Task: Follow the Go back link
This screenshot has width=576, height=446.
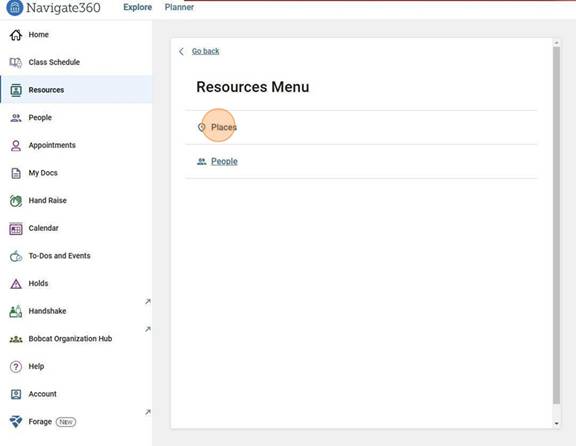Action: 205,51
